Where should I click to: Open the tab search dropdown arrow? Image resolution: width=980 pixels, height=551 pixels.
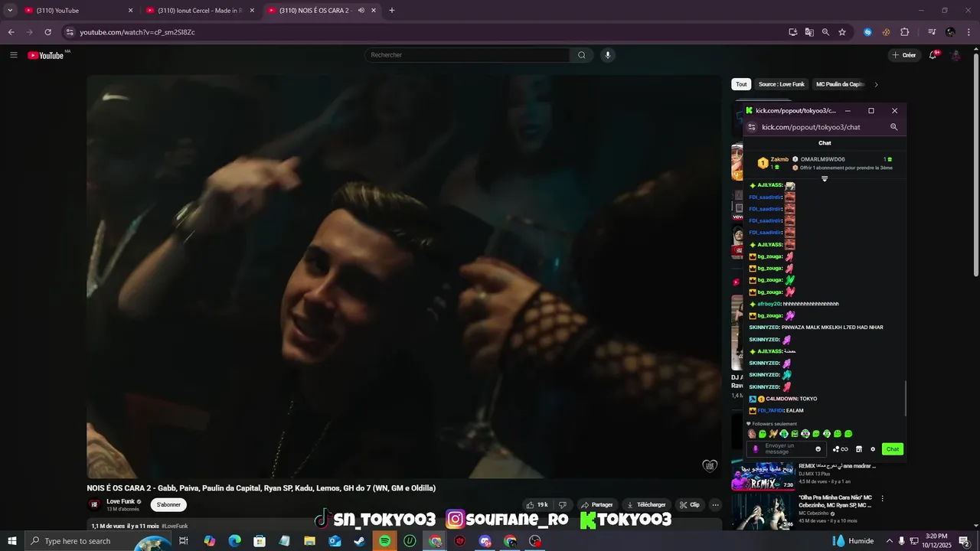(x=10, y=11)
